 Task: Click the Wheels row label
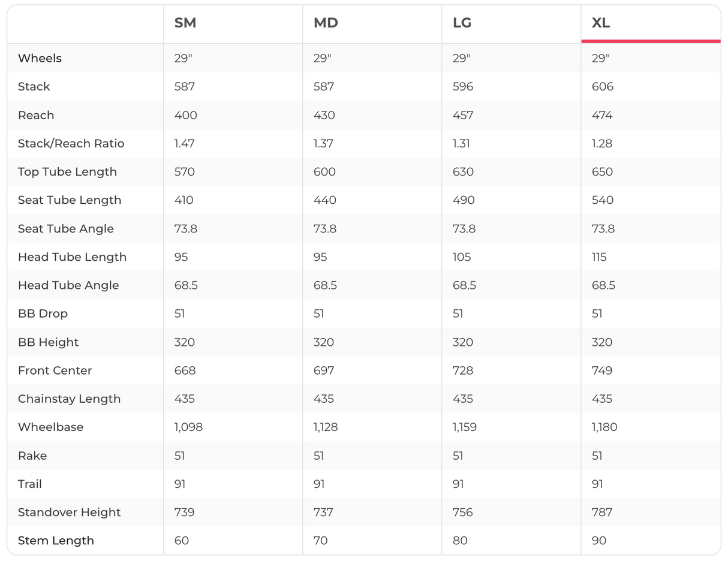pyautogui.click(x=40, y=58)
